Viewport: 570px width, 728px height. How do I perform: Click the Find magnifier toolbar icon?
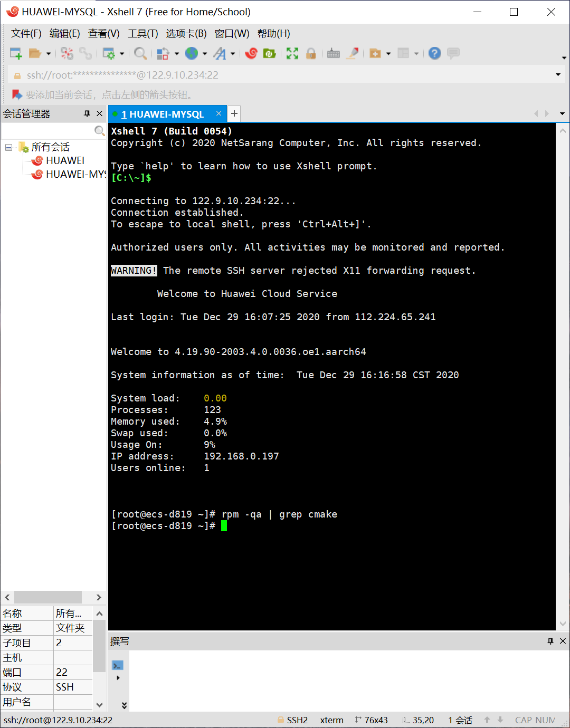140,53
